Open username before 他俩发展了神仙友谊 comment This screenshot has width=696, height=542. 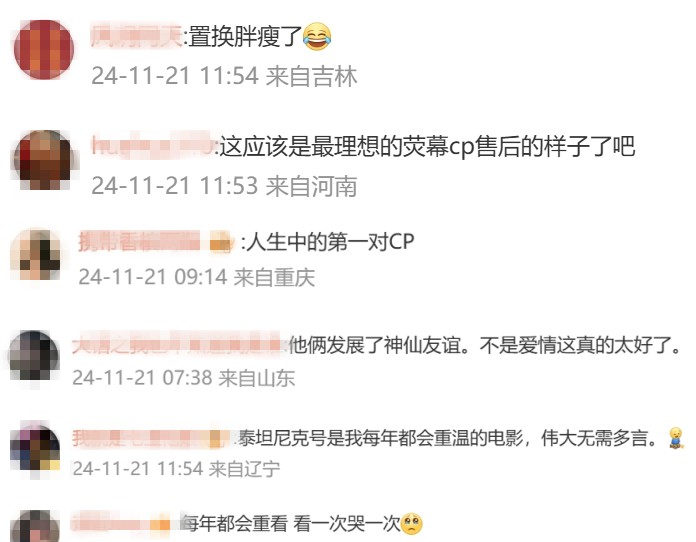click(177, 344)
